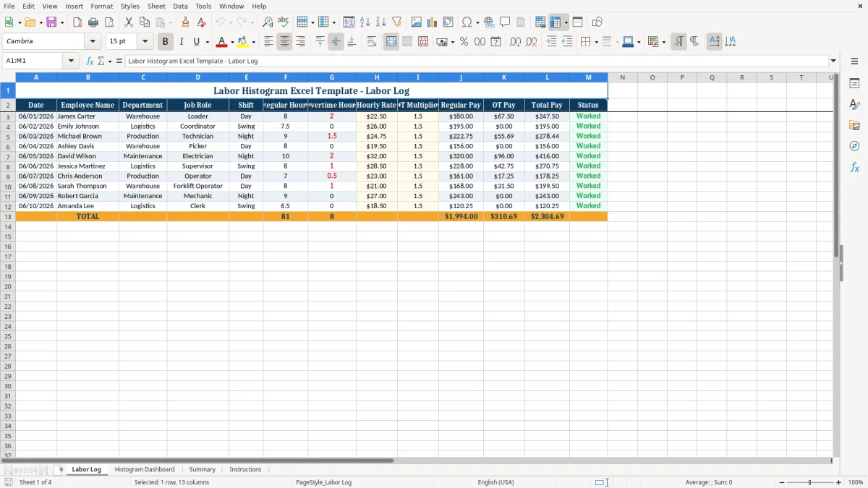Toggle Center Horizontally alignment
868x488 pixels.
click(284, 42)
